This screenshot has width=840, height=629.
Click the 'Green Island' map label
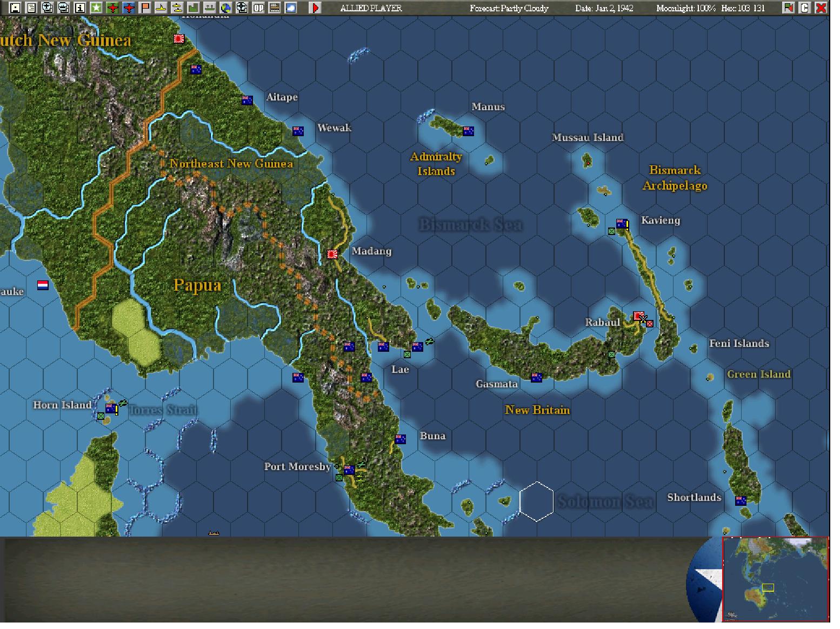click(x=758, y=374)
